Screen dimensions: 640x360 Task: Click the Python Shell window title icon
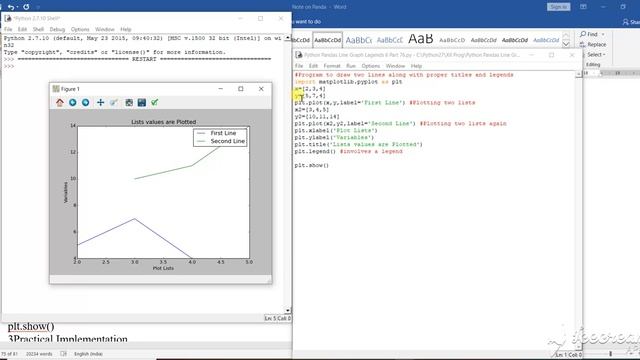pos(8,18)
